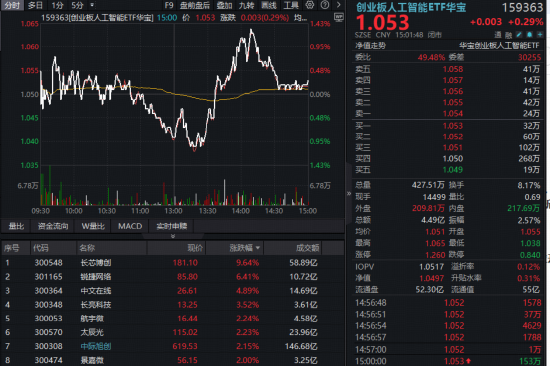Image resolution: width=550 pixels, height=366 pixels.
Task: Click 叠加 overlay button
Action: point(224,5)
